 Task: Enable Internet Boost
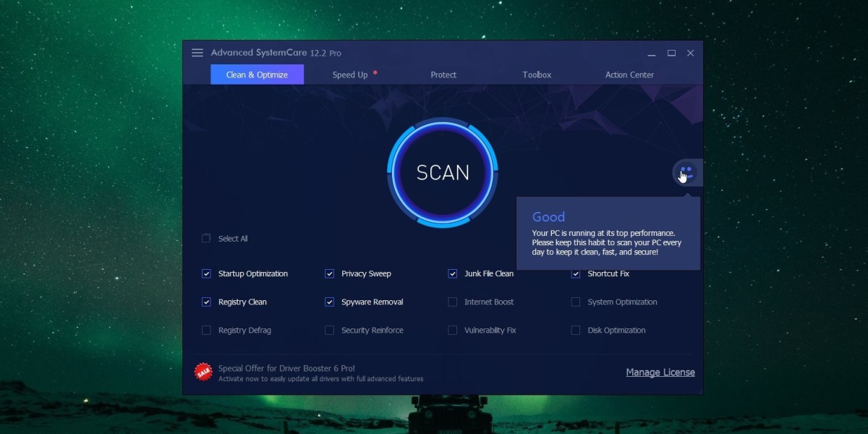click(x=452, y=302)
